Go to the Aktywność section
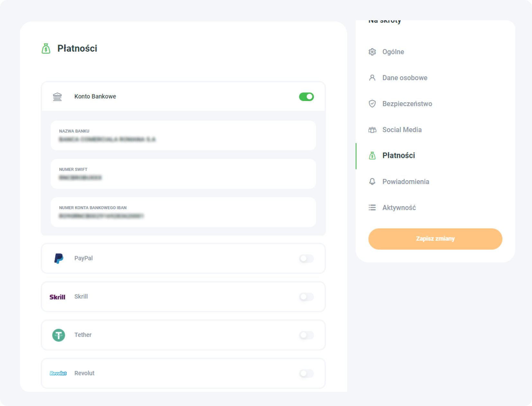The height and width of the screenshot is (406, 532). [399, 208]
